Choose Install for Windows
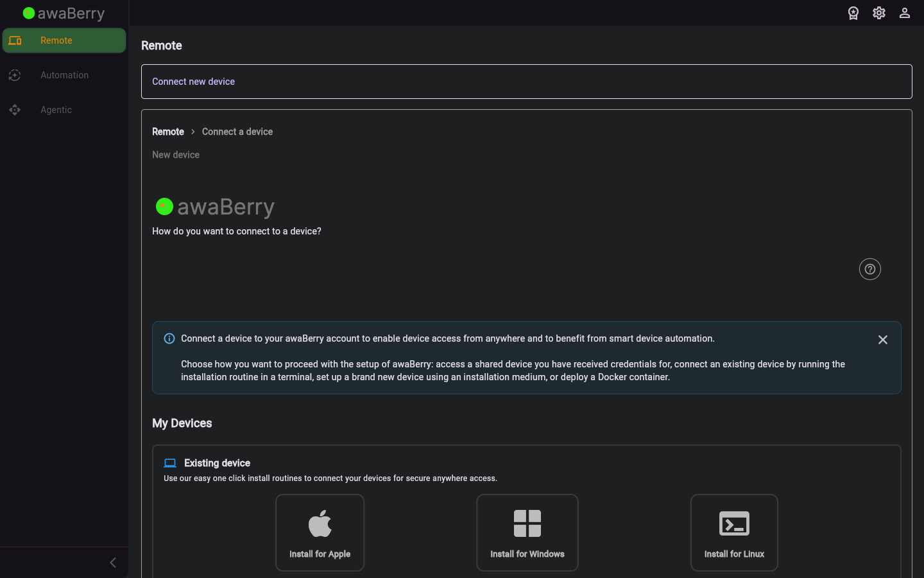Viewport: 924px width, 578px height. pyautogui.click(x=527, y=532)
